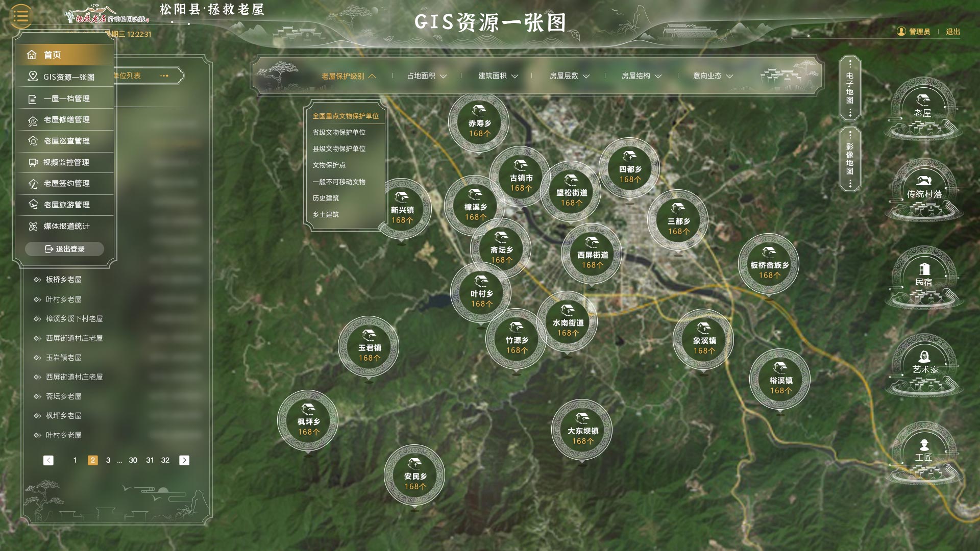The width and height of the screenshot is (980, 551).
Task: Go to next page arrow in pagination
Action: [184, 460]
